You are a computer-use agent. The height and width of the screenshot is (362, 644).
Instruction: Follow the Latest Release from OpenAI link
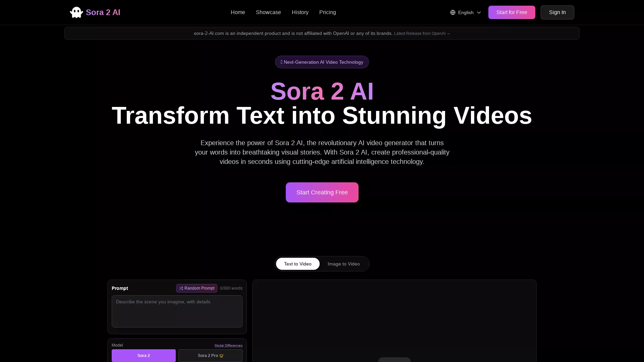(422, 34)
